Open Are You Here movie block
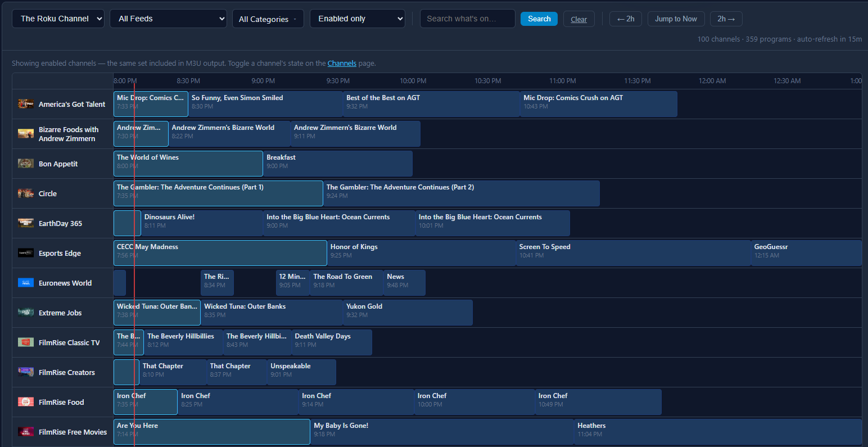 212,432
